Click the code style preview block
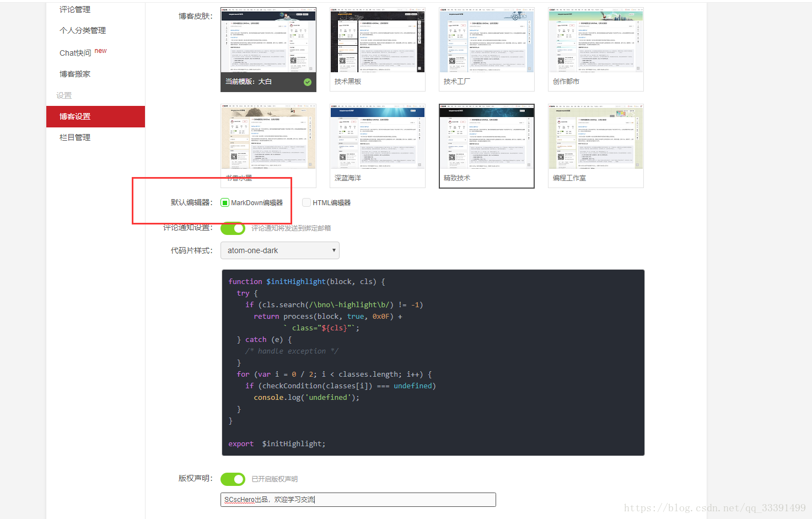 [x=433, y=363]
